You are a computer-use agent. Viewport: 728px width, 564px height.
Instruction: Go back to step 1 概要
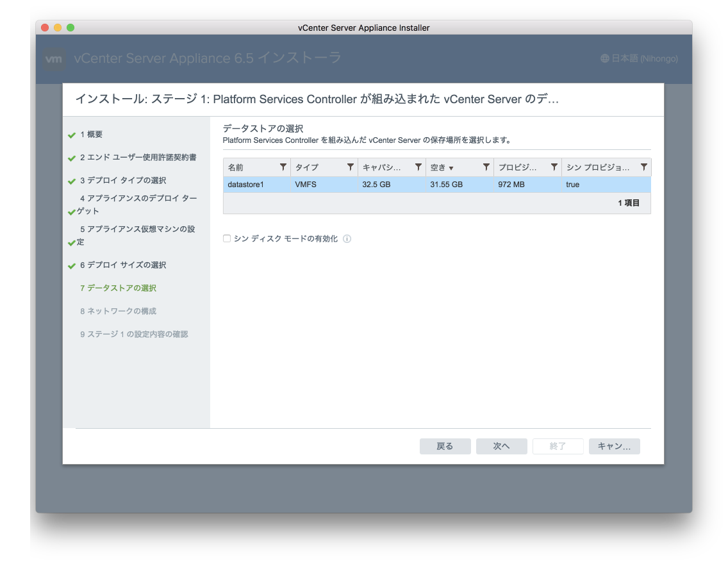click(x=93, y=134)
